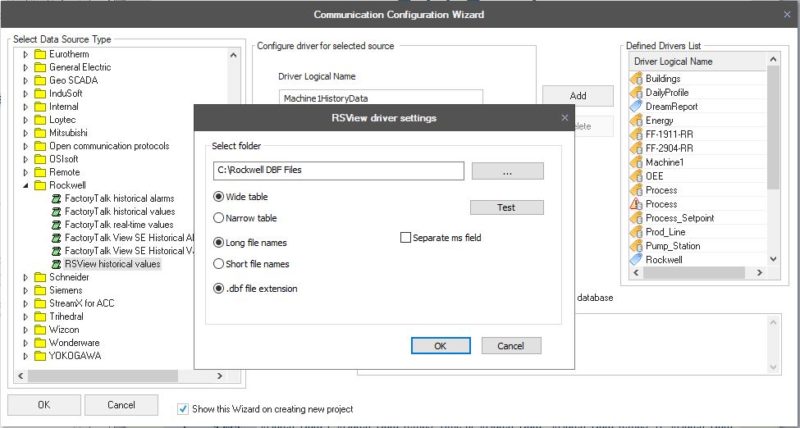Choose the Short file names option

[219, 264]
